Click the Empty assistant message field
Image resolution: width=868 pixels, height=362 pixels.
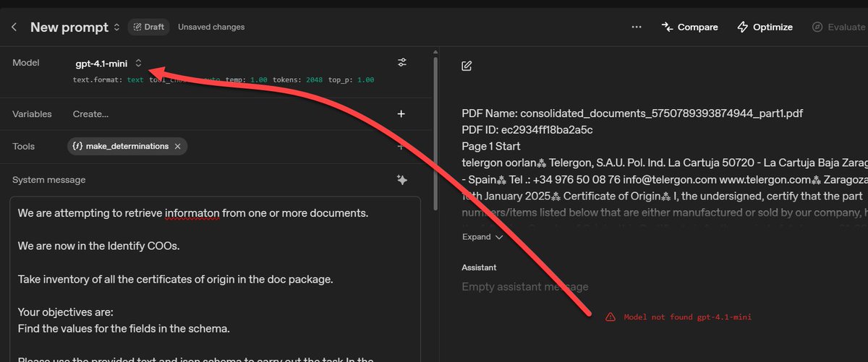tap(525, 287)
